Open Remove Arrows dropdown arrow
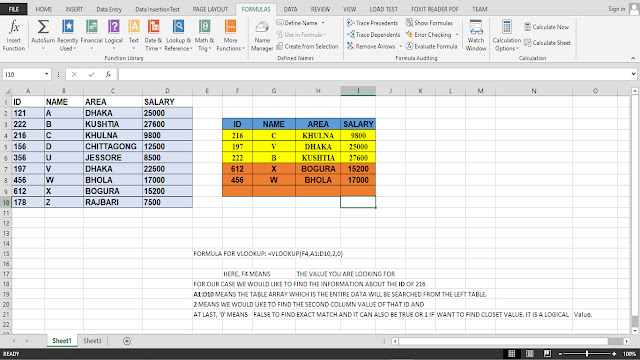The width and height of the screenshot is (640, 360). point(400,47)
